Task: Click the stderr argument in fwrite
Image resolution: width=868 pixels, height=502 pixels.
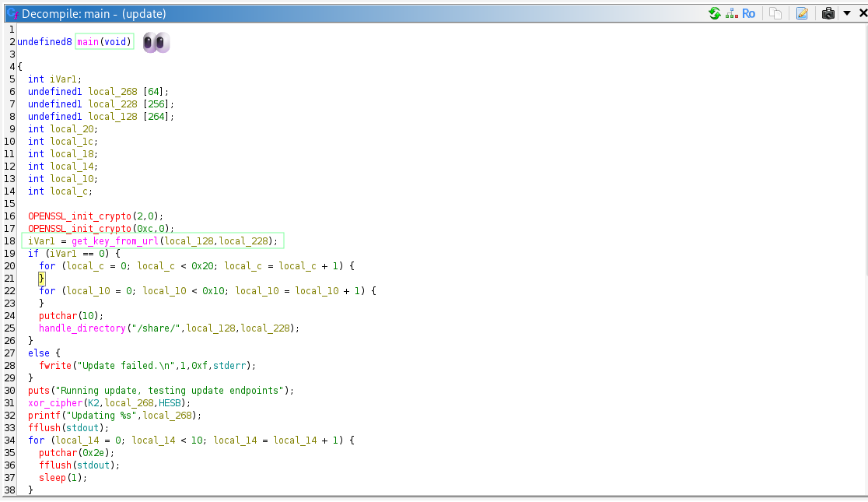Action: pos(229,366)
